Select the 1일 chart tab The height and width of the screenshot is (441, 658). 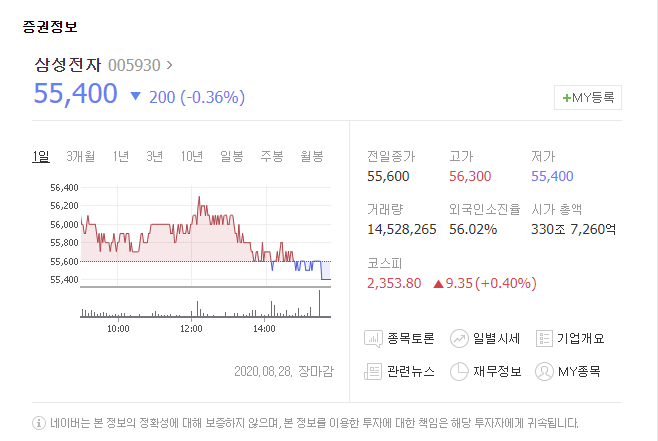[40, 156]
